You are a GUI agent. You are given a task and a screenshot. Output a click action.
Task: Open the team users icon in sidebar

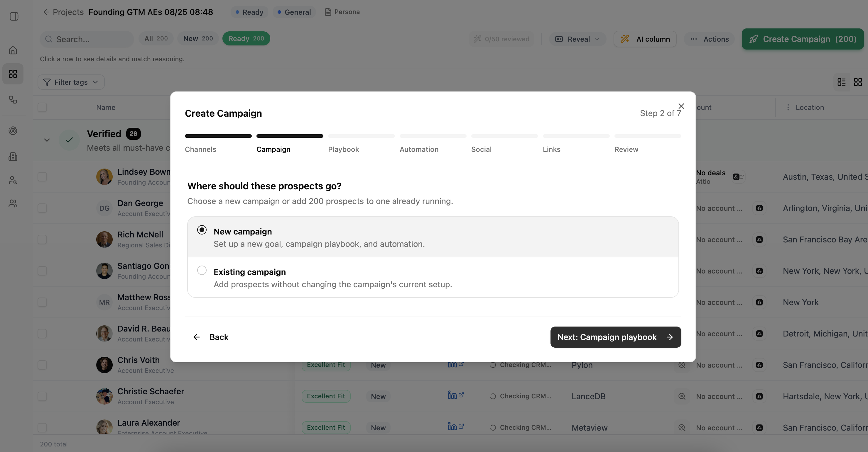coord(13,203)
